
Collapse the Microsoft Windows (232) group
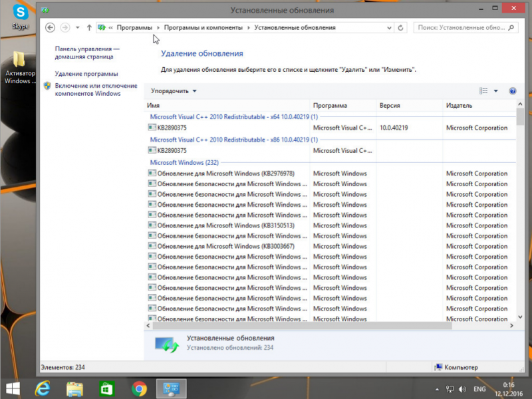coord(184,162)
